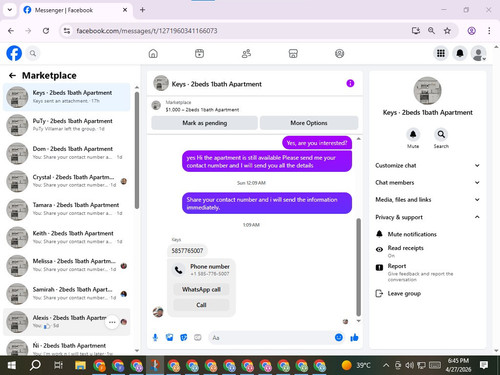Open Windows taskbar search
This screenshot has height=375, width=500.
tap(35, 365)
